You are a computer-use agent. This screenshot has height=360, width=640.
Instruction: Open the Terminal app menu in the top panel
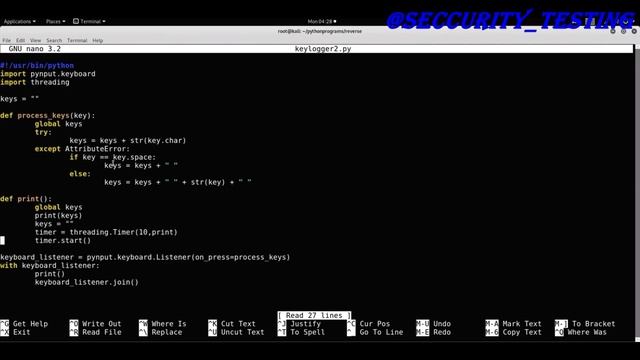tap(89, 21)
